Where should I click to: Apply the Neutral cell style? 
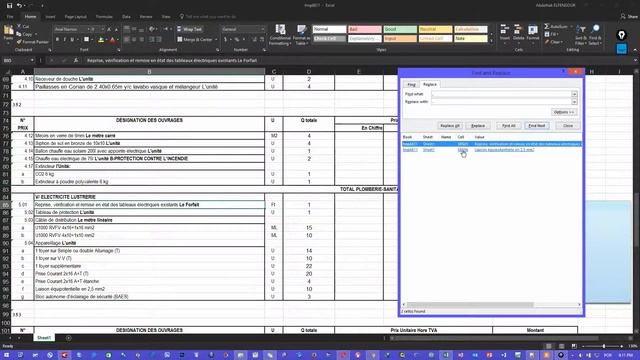click(435, 29)
